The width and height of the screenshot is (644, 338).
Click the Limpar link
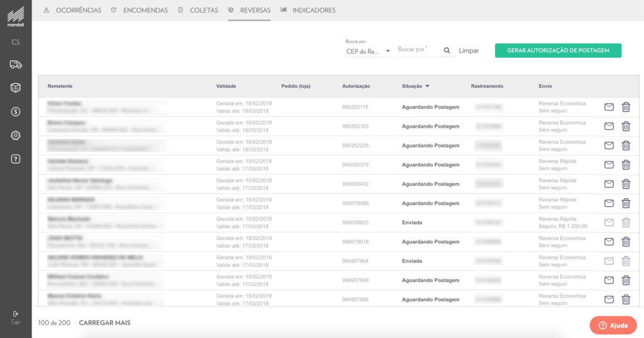(x=469, y=51)
